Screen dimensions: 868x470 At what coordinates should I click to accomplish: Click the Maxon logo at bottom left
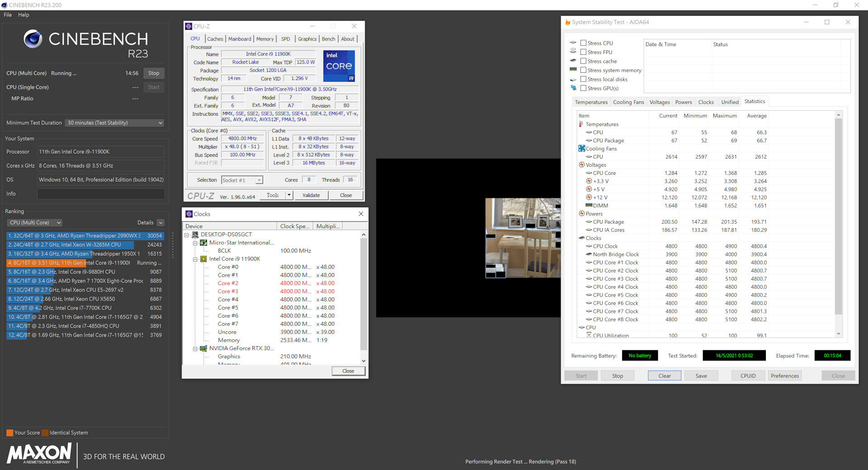(x=39, y=453)
